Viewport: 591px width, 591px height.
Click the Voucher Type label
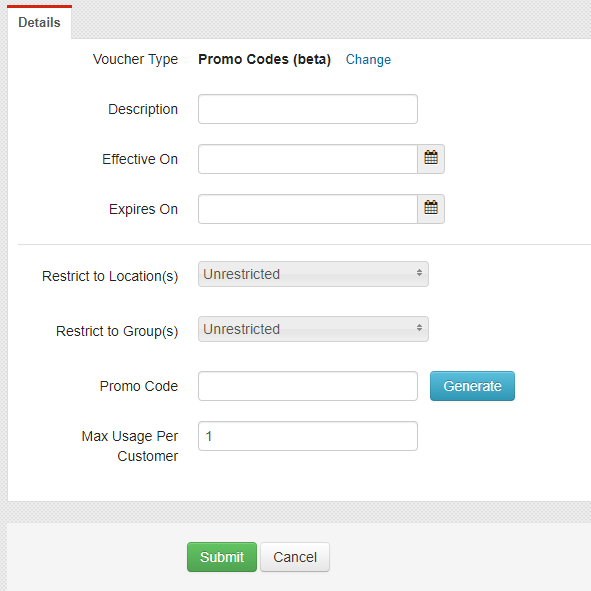pyautogui.click(x=135, y=59)
